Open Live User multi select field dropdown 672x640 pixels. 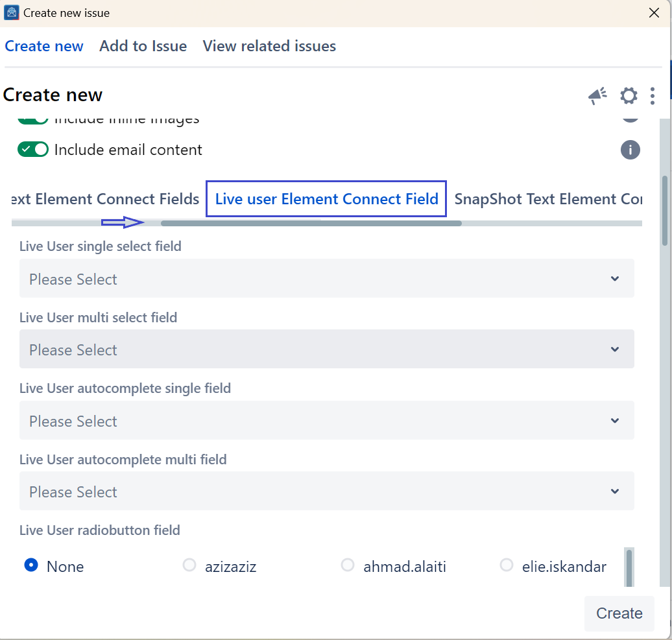[x=326, y=350]
